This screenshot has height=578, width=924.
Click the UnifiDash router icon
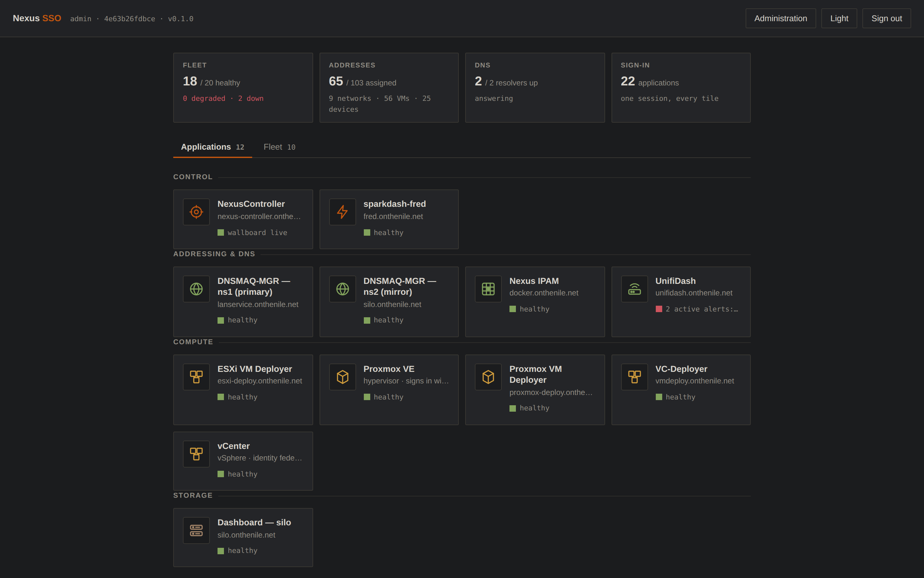(635, 289)
